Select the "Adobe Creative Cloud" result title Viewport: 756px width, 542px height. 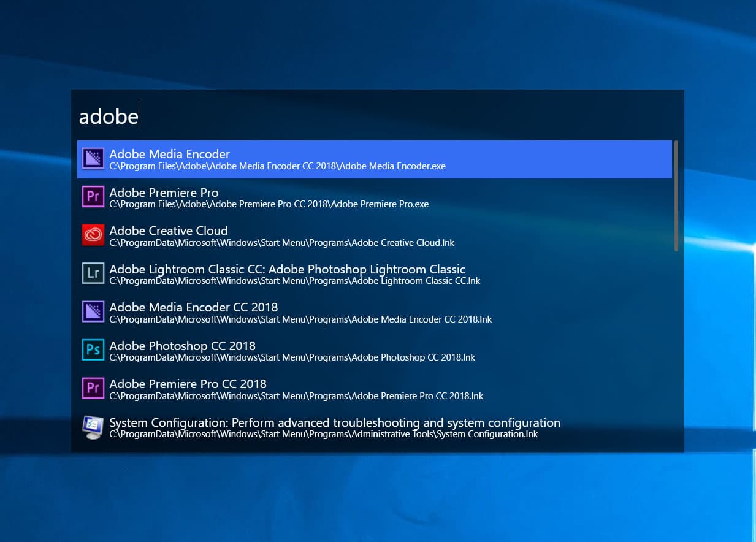coord(168,231)
